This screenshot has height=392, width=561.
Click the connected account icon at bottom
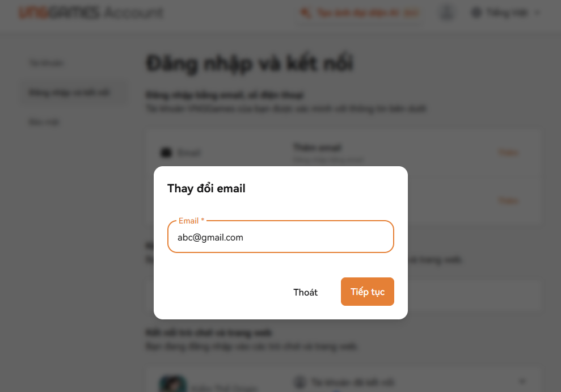point(300,382)
